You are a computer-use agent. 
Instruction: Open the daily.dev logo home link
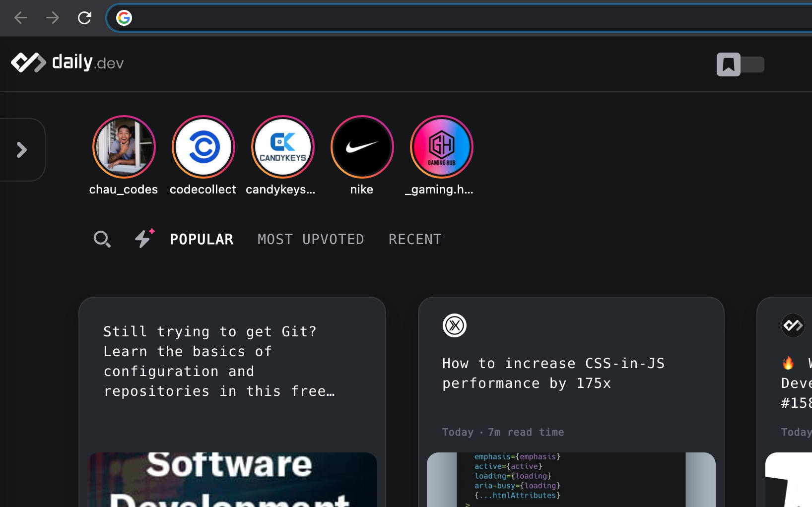[68, 63]
